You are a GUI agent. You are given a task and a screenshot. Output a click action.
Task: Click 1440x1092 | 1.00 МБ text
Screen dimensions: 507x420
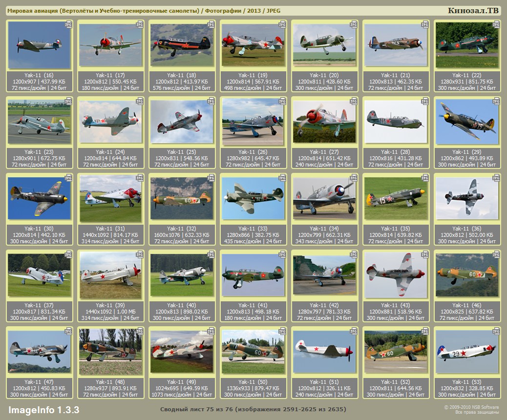(x=110, y=312)
